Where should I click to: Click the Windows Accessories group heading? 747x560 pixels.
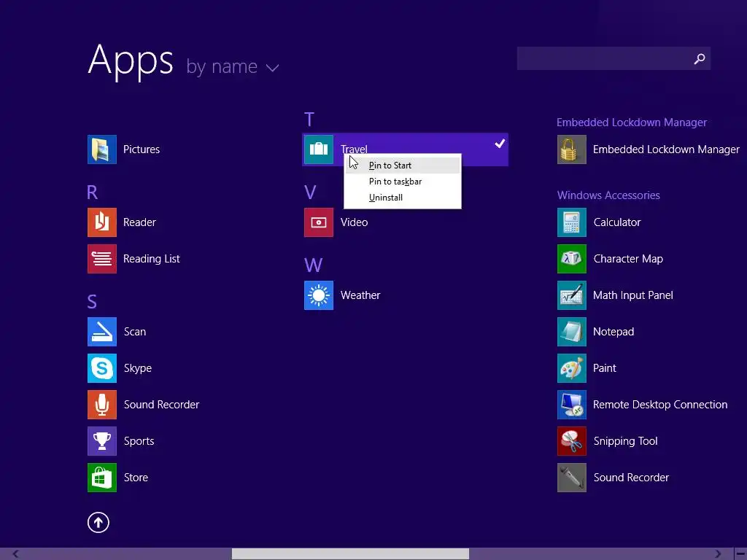[608, 195]
